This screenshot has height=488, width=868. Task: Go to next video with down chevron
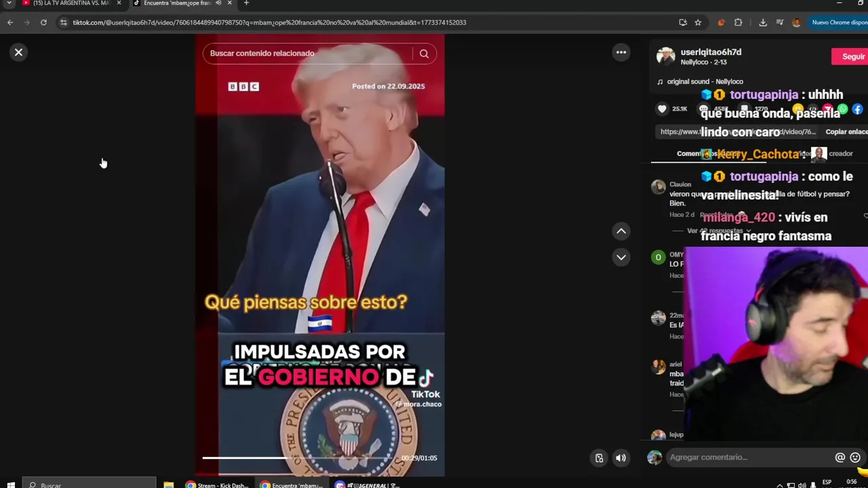coord(621,257)
